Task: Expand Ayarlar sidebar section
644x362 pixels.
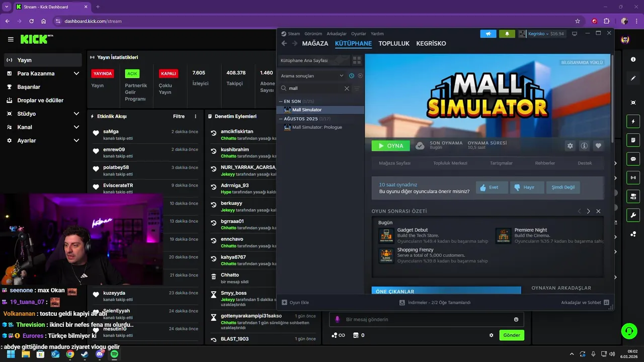Action: (76, 141)
